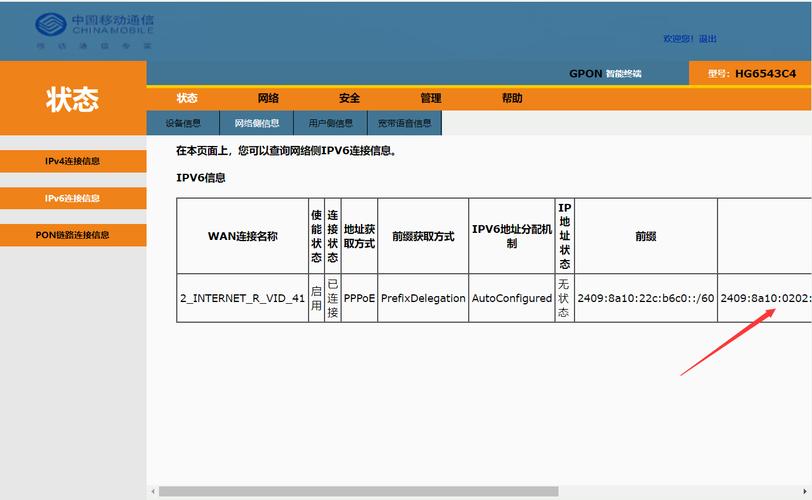Click the GPON 智能终端 label
The height and width of the screenshot is (500, 812).
[x=605, y=73]
